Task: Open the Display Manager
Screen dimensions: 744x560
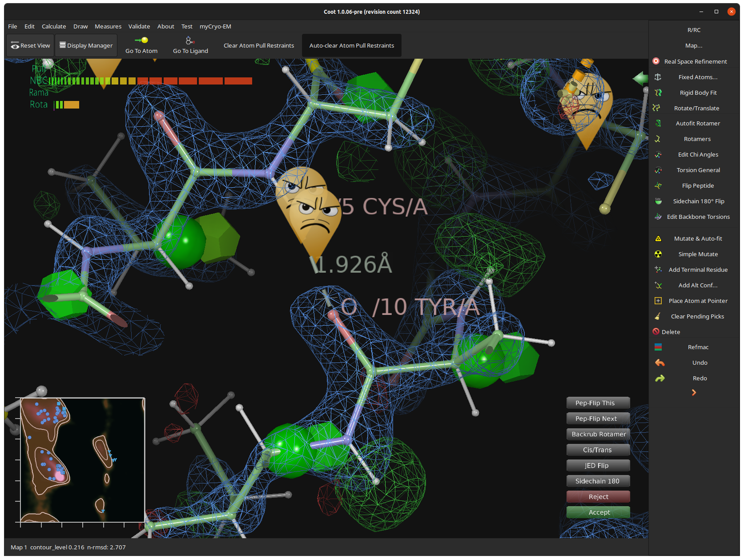Action: pyautogui.click(x=86, y=45)
